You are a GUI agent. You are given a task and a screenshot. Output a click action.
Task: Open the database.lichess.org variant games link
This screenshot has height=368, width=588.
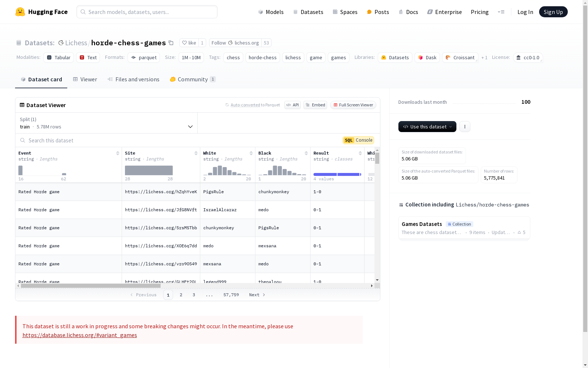[x=80, y=335]
